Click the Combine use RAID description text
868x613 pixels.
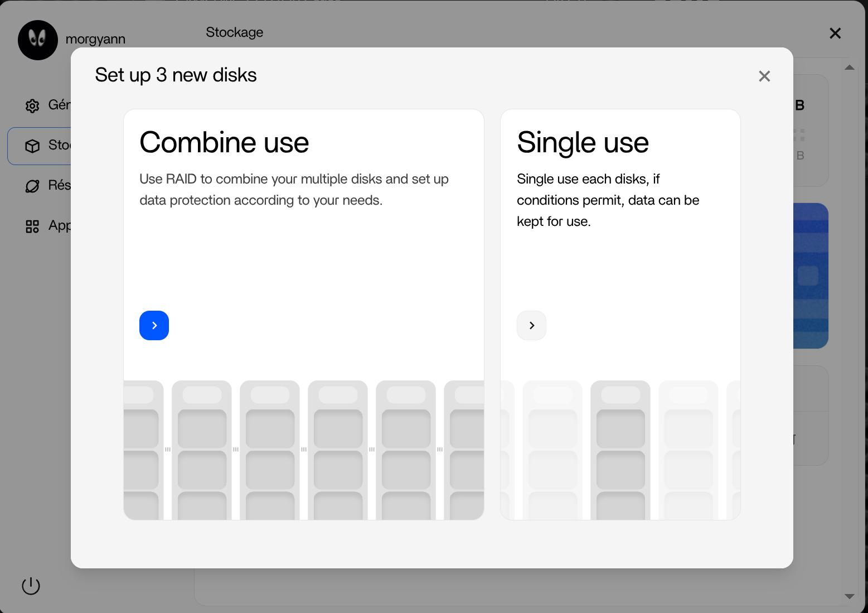point(294,190)
